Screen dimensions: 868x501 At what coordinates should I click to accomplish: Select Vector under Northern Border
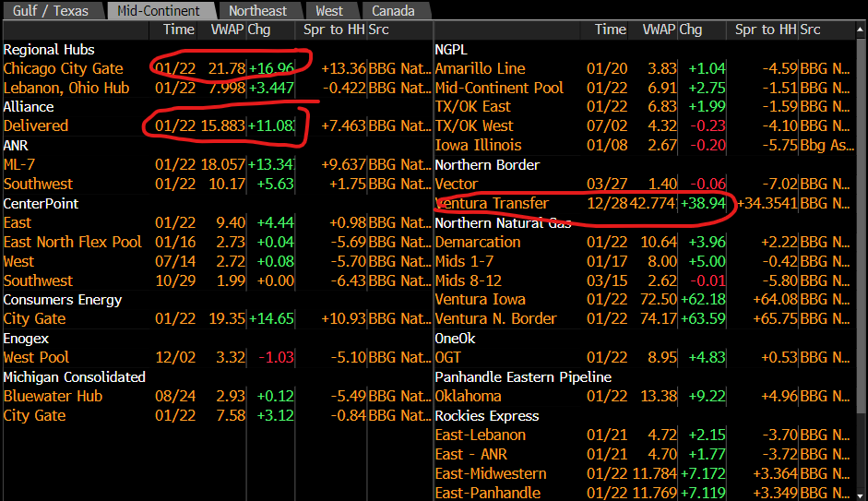[x=645, y=184]
